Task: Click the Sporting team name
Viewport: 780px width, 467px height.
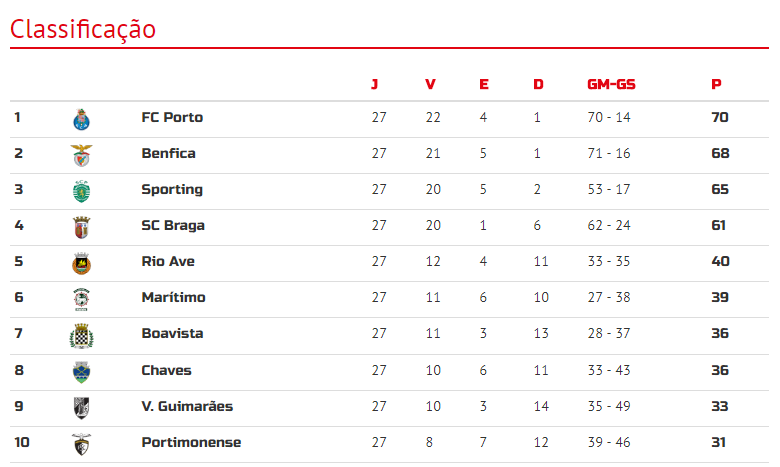Action: coord(172,189)
